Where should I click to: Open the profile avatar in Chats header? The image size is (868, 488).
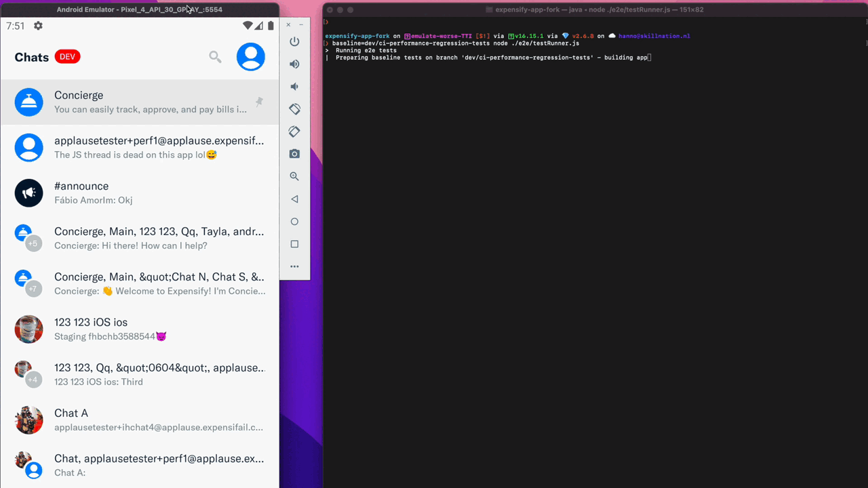click(251, 57)
